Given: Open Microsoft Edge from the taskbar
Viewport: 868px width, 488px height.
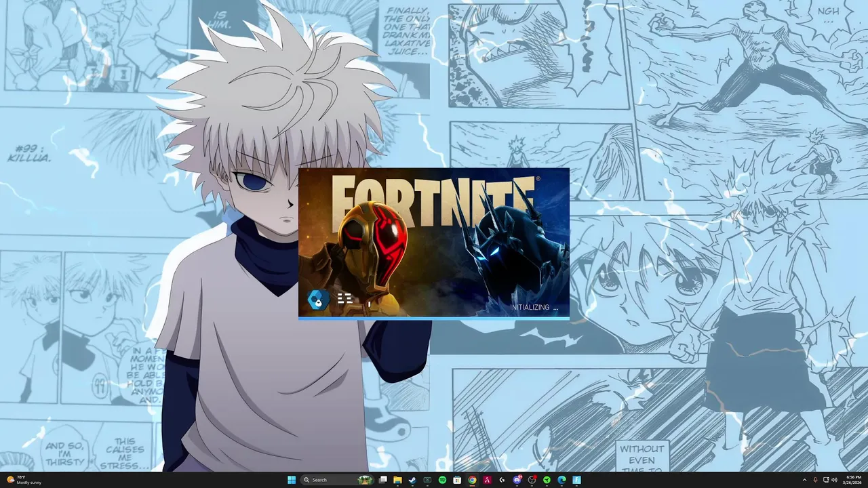Looking at the screenshot, I should point(561,480).
